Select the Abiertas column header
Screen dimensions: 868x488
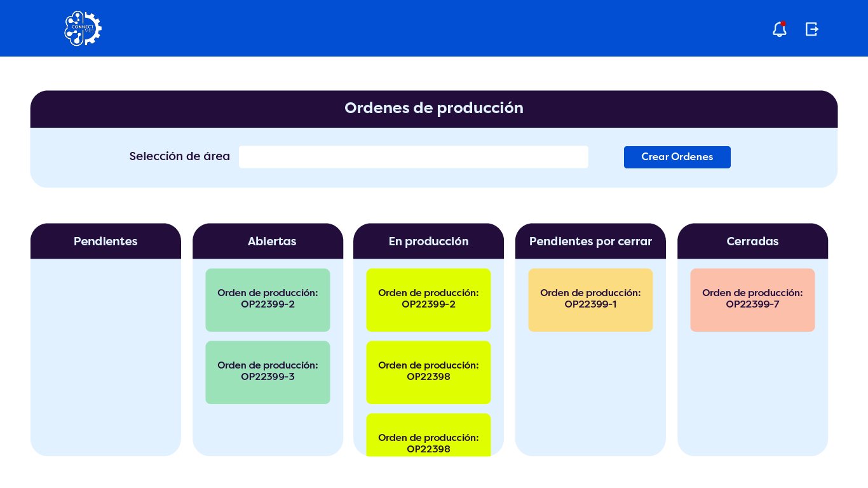268,241
